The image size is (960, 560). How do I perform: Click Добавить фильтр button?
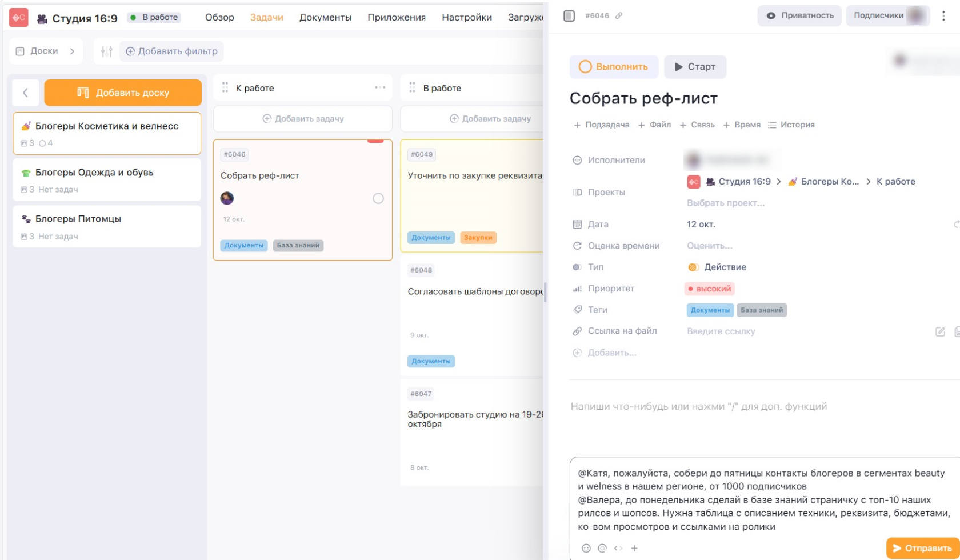point(171,51)
